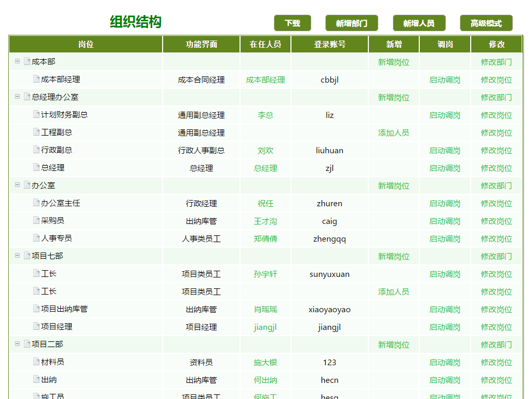This screenshot has width=532, height=399.
Task: Click the 新增人员 button
Action: click(x=419, y=23)
